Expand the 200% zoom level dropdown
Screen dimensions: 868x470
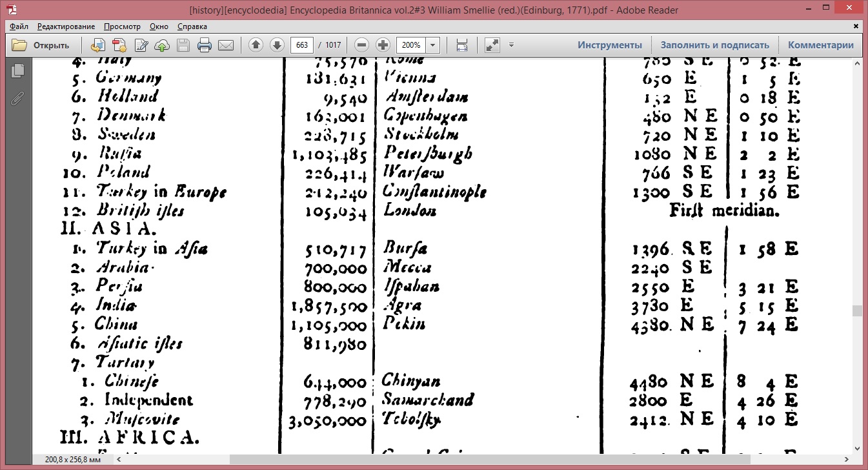click(x=433, y=45)
